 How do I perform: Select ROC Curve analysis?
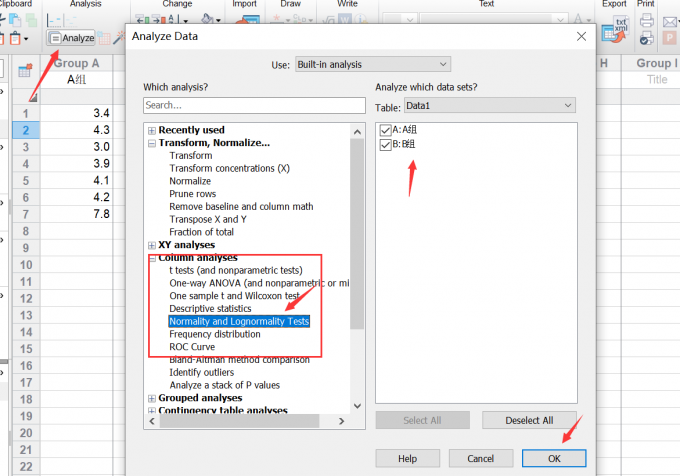[192, 347]
